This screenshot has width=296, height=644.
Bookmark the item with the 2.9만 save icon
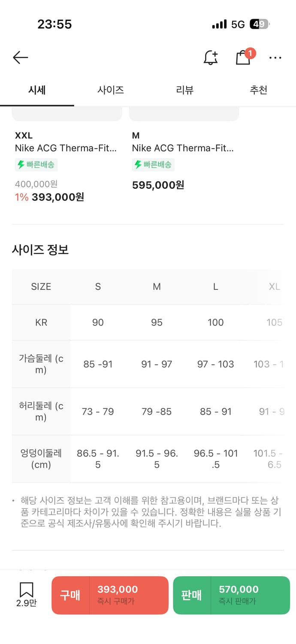[x=26, y=595]
